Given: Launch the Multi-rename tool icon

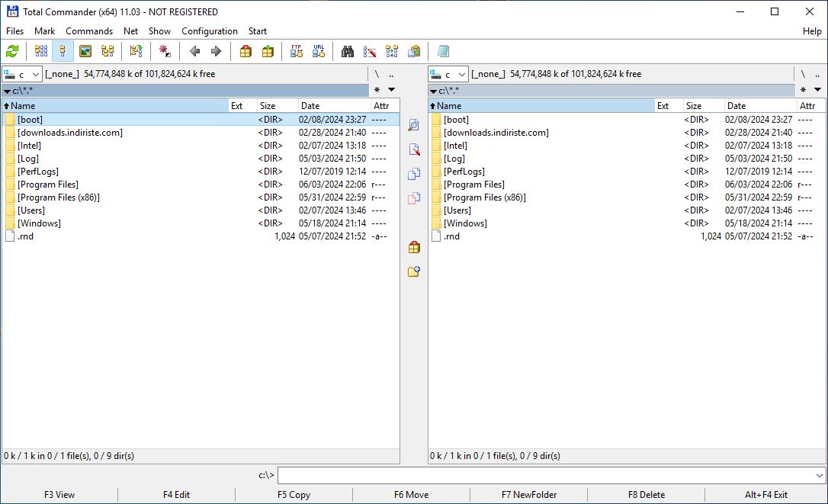Looking at the screenshot, I should click(370, 51).
